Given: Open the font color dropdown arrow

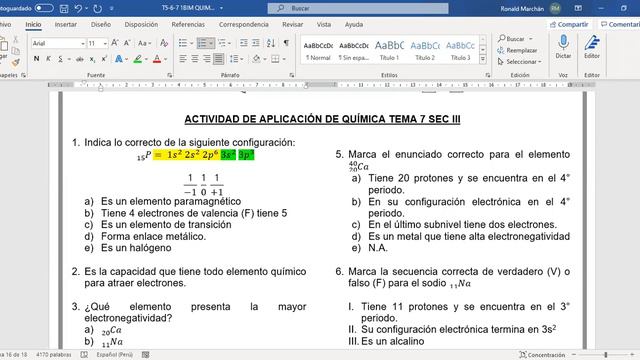Looking at the screenshot, I should (165, 59).
